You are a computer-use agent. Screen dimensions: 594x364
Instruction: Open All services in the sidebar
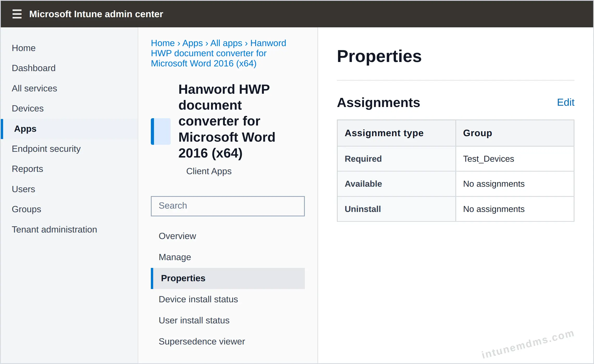(x=34, y=88)
